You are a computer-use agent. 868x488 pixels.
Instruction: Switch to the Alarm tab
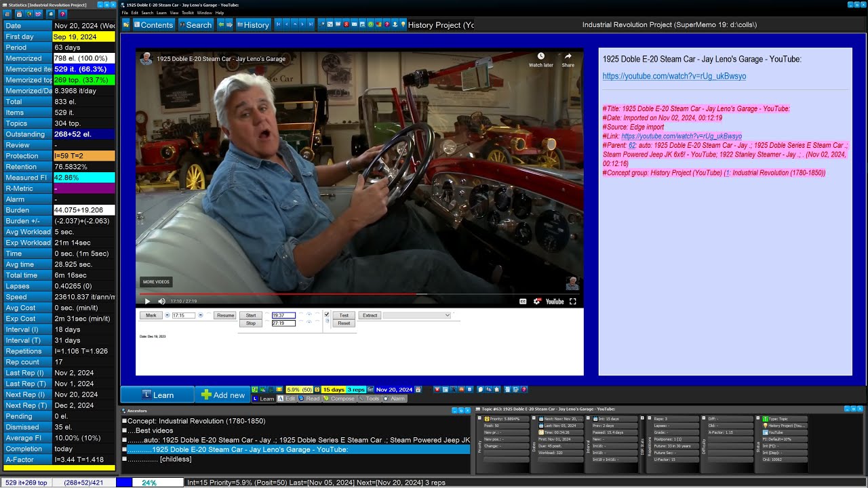[395, 399]
